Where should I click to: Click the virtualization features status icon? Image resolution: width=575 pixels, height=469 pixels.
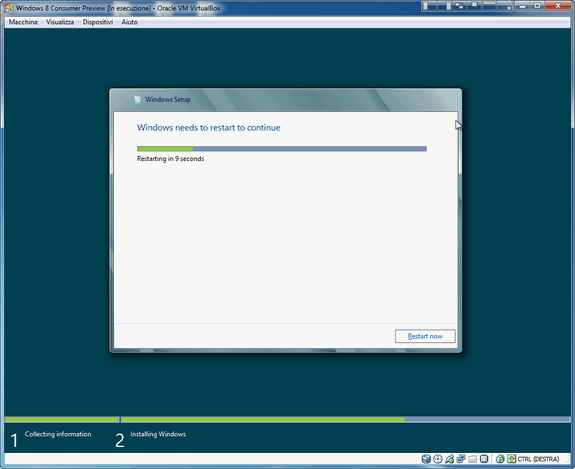tap(484, 459)
